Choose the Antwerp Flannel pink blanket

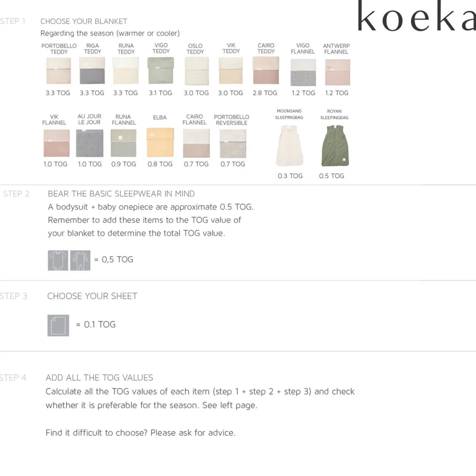coord(337,72)
